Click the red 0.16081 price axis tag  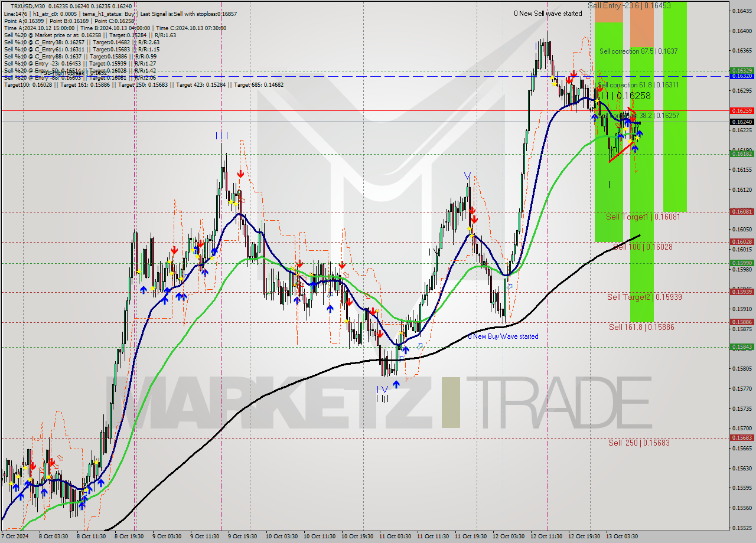pos(741,211)
